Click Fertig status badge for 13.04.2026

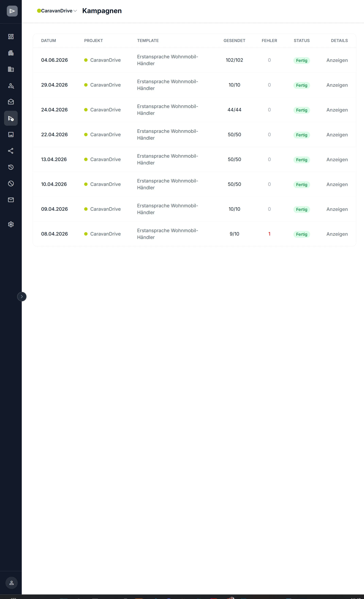click(x=302, y=160)
